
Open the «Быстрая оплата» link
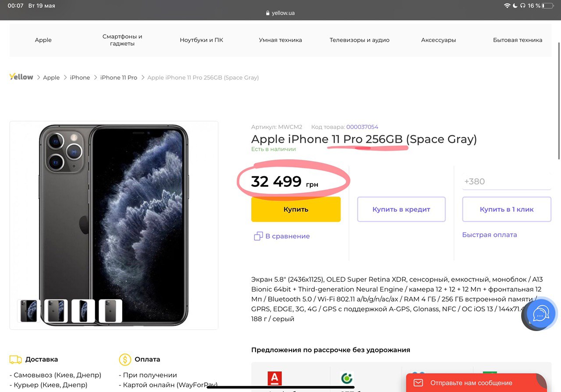tap(489, 235)
